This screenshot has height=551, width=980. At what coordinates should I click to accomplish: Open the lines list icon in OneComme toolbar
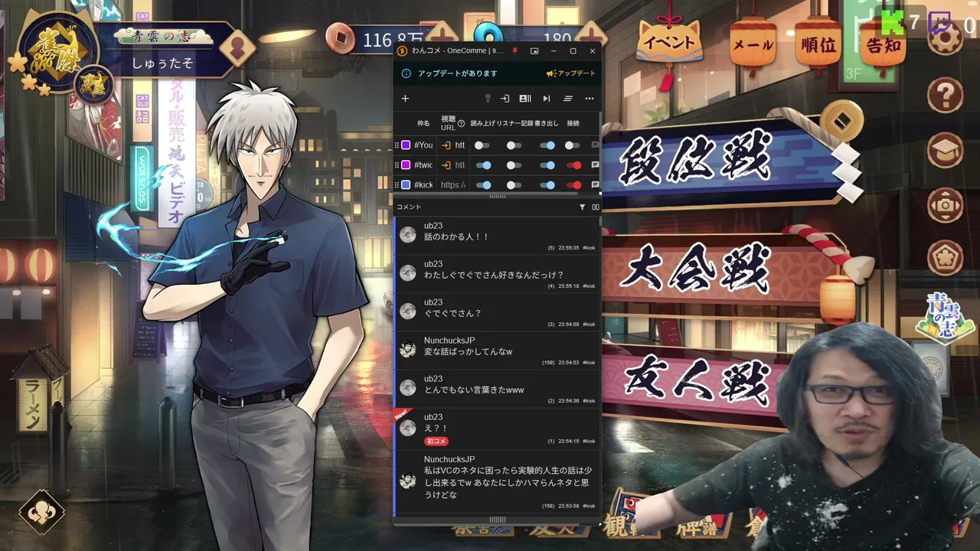click(x=568, y=98)
